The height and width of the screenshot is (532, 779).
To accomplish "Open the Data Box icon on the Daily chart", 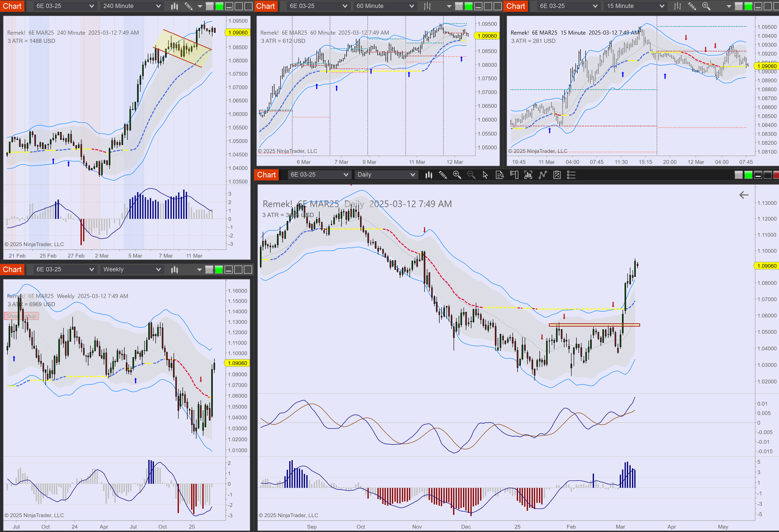I will tap(499, 174).
